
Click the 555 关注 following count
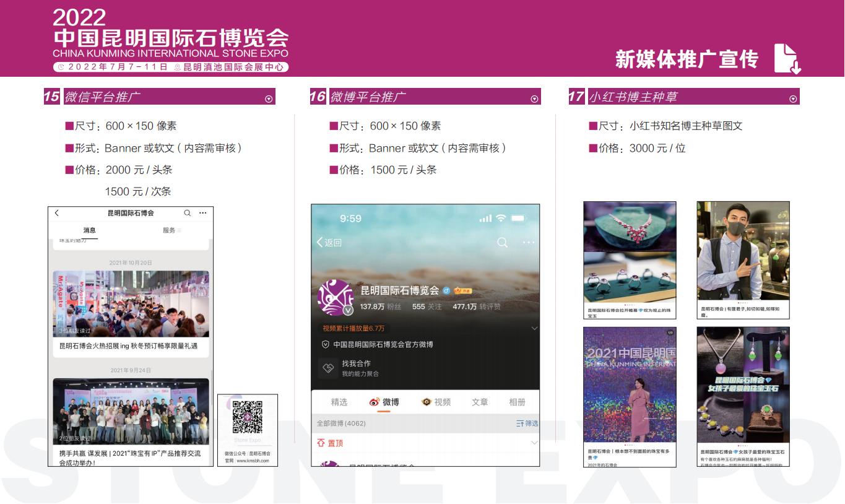pyautogui.click(x=427, y=306)
